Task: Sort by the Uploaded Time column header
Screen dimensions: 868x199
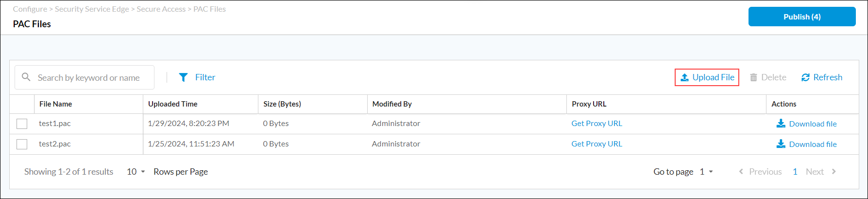Action: [172, 104]
